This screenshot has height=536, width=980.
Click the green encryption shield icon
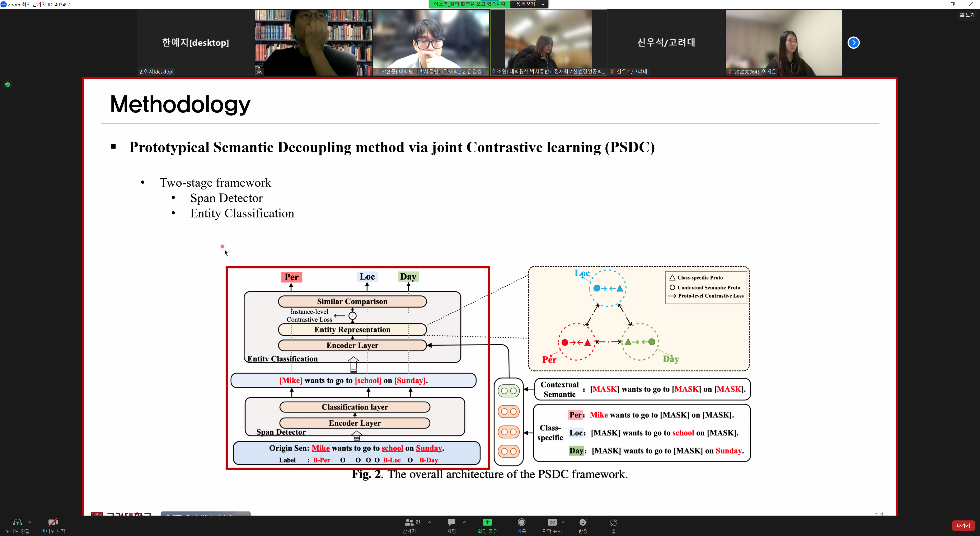pos(8,84)
